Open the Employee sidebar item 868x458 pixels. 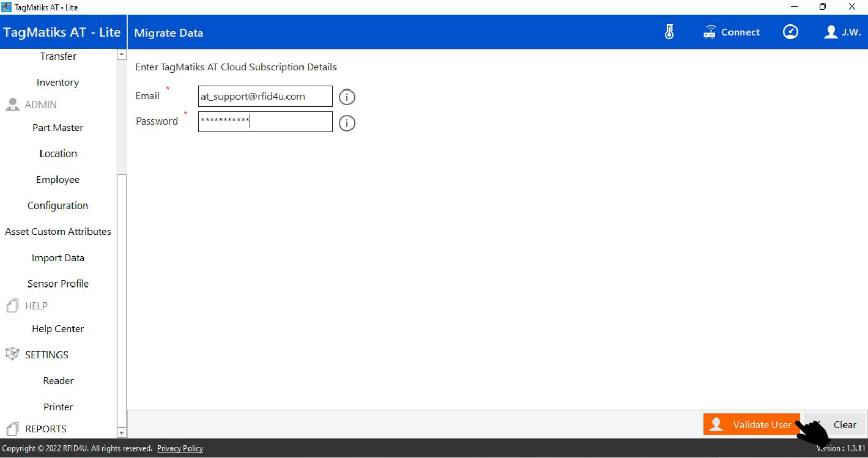coord(58,180)
